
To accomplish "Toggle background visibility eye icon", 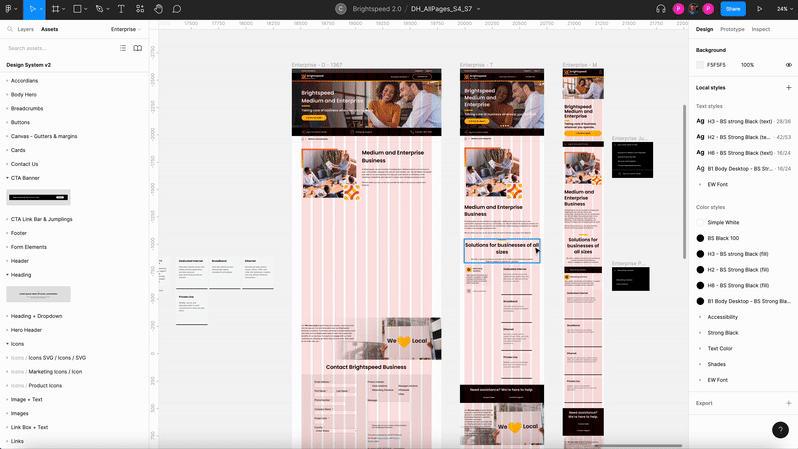I will (x=788, y=65).
